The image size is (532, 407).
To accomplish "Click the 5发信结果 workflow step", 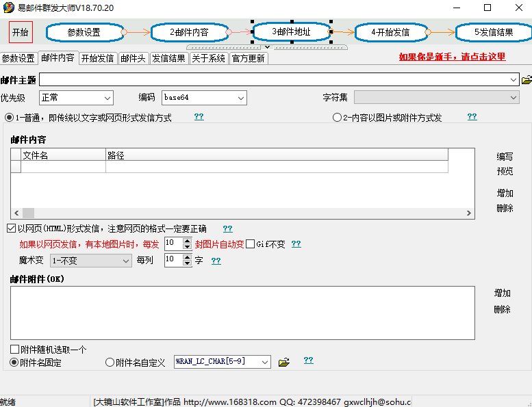I will click(x=494, y=32).
